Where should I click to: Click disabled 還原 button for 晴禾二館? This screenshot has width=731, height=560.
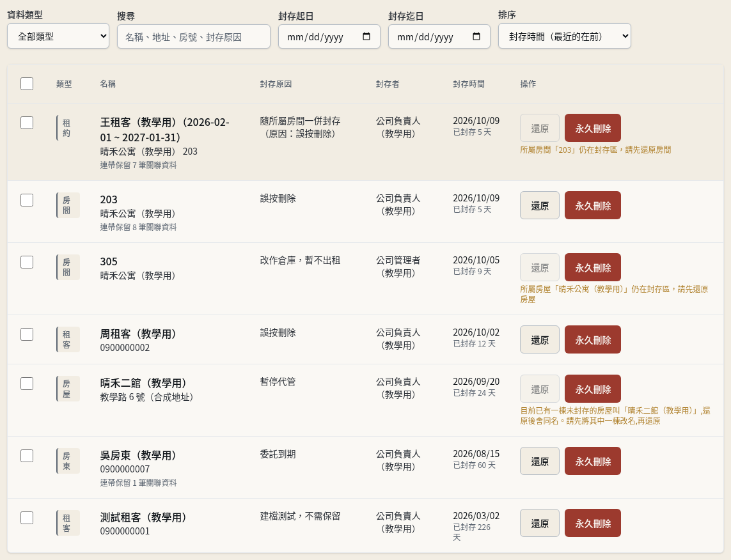coord(539,389)
